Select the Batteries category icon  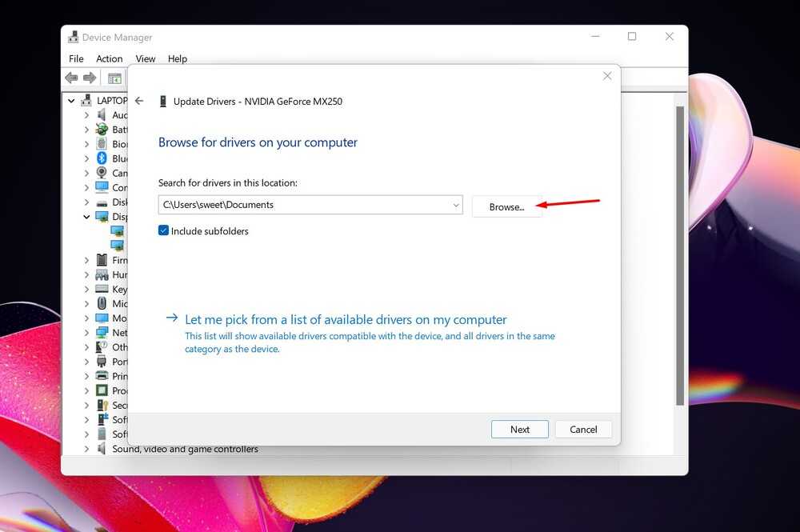tap(102, 130)
